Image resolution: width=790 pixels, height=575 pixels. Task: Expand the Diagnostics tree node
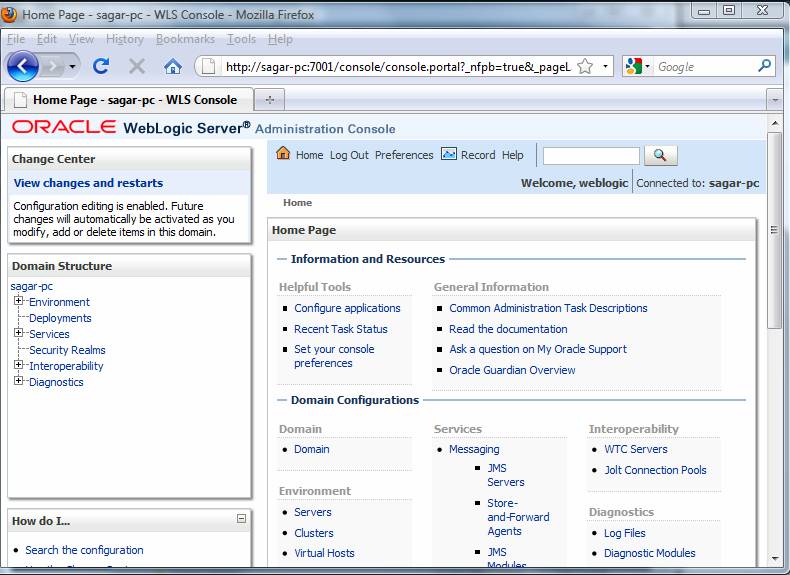click(x=19, y=380)
